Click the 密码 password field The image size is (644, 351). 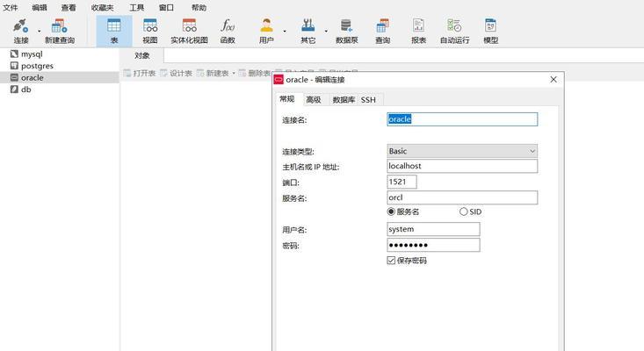click(x=433, y=245)
